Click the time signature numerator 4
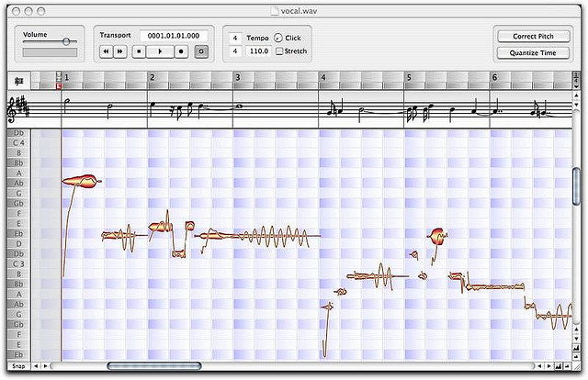588x380 pixels. pyautogui.click(x=235, y=38)
